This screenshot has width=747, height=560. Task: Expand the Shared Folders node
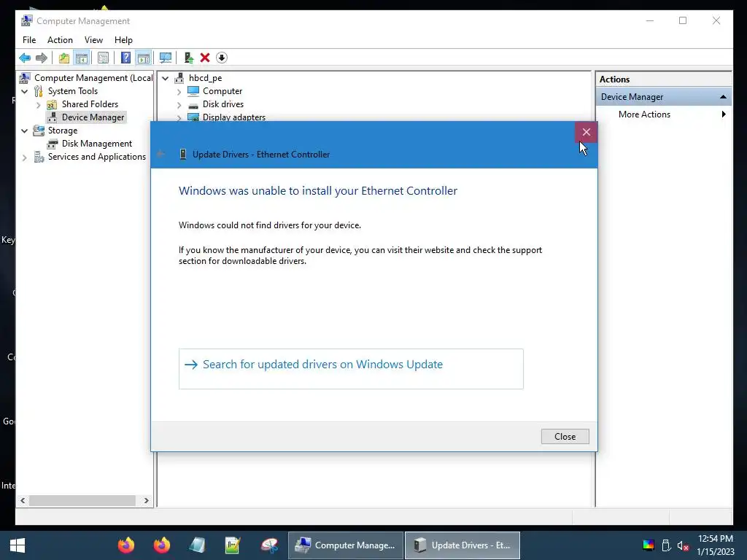[38, 105]
